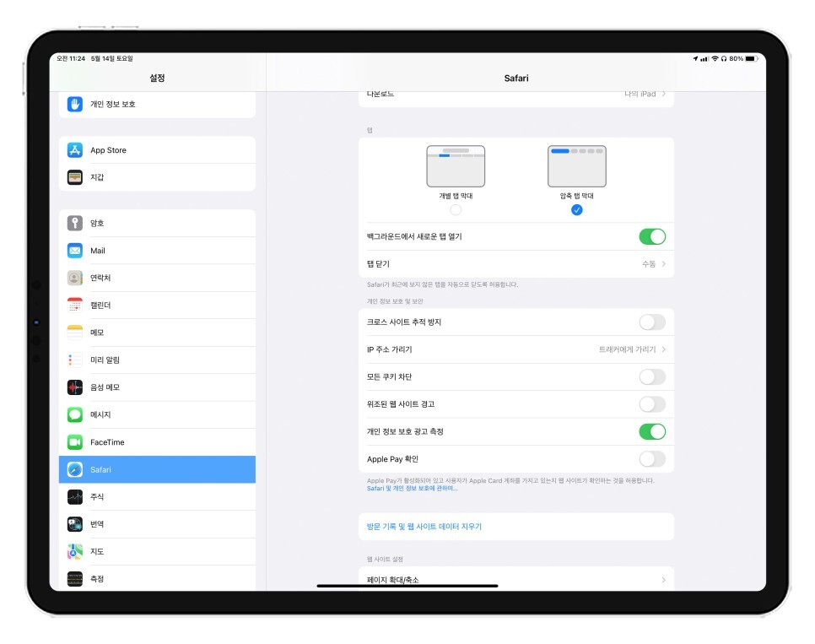Enable 크로스 사이트 추적 방지 switch
This screenshot has width=815, height=644.
click(x=652, y=322)
